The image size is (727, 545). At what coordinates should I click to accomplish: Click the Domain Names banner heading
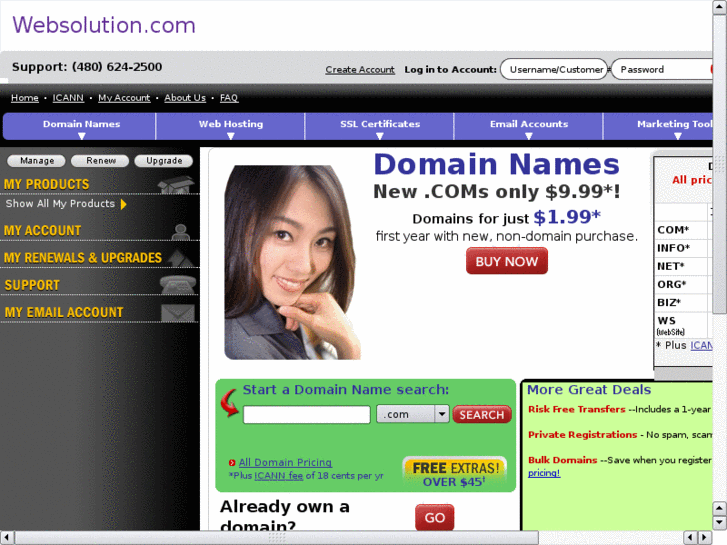click(x=497, y=164)
